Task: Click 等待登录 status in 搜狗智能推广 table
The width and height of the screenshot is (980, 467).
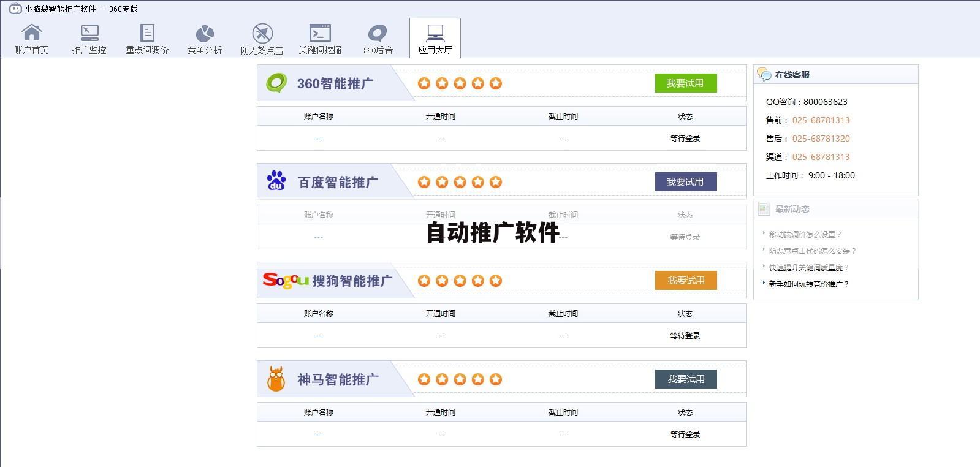Action: point(685,336)
